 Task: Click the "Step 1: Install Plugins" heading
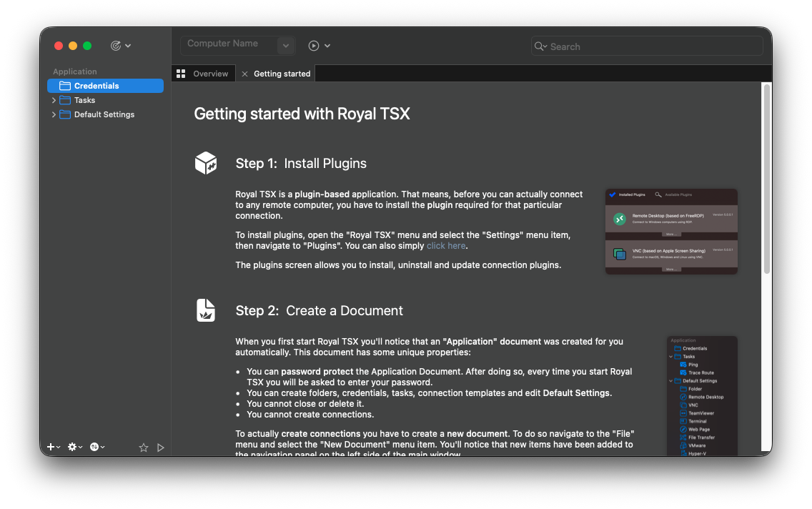pyautogui.click(x=301, y=164)
